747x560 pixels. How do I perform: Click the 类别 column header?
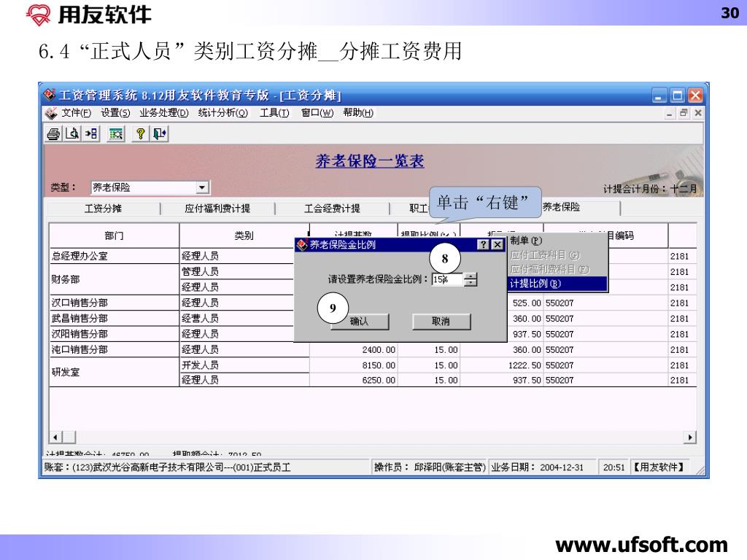coord(244,236)
